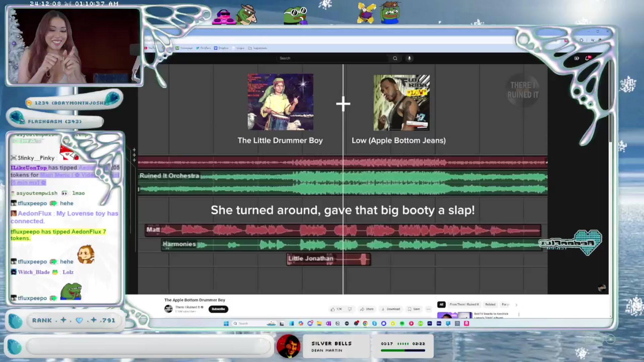Click the thumbs down dislike icon
Image resolution: width=644 pixels, height=362 pixels.
coord(350,309)
